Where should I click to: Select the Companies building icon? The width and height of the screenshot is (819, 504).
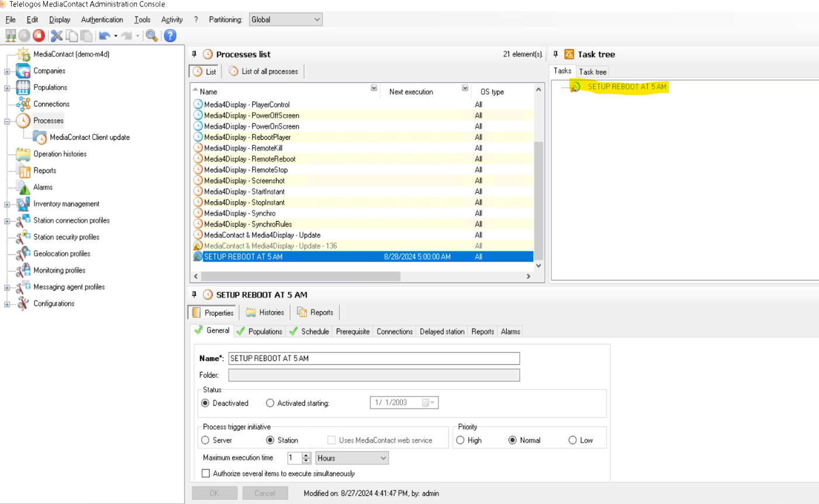point(23,71)
